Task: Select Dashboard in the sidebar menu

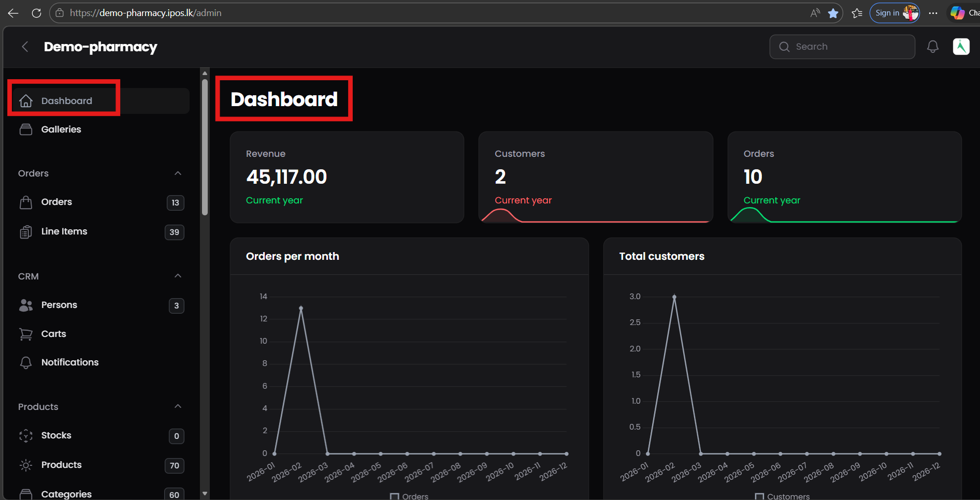Action: tap(66, 100)
